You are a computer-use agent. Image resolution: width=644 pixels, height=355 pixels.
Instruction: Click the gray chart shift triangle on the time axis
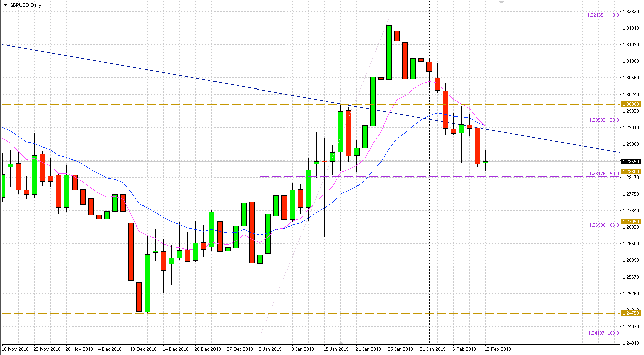click(341, 343)
